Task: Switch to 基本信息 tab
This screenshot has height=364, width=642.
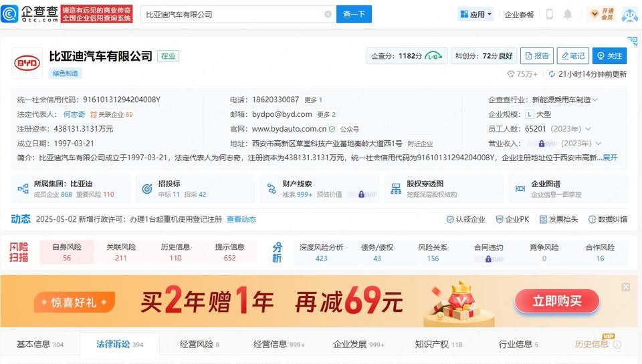Action: tap(40, 345)
